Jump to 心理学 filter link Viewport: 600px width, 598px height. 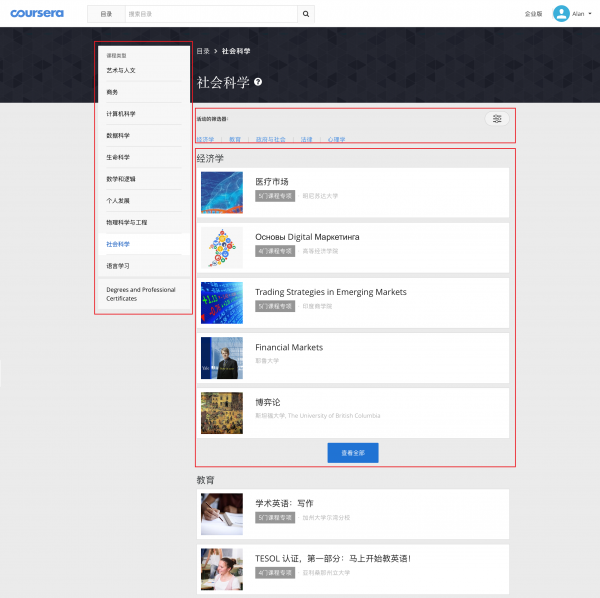tap(336, 139)
